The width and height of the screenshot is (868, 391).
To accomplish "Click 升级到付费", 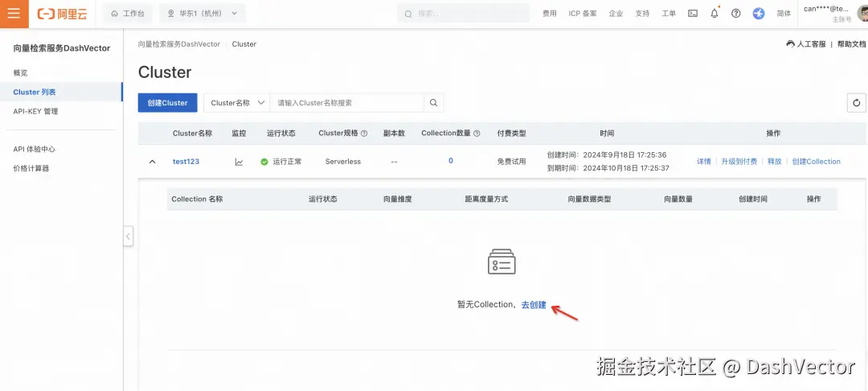I will [739, 162].
